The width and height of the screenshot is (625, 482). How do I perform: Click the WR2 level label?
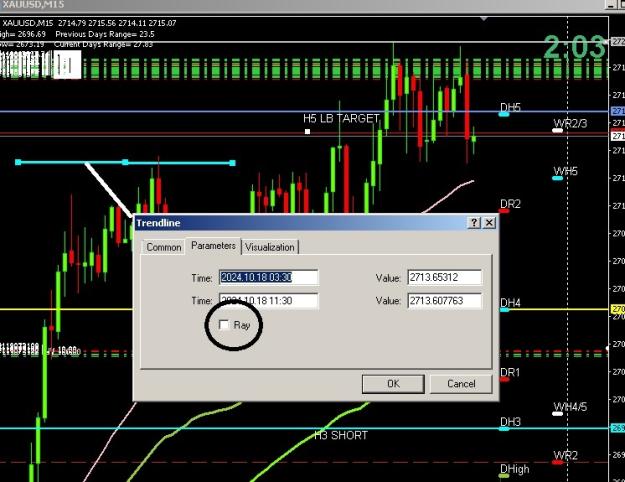coord(566,455)
